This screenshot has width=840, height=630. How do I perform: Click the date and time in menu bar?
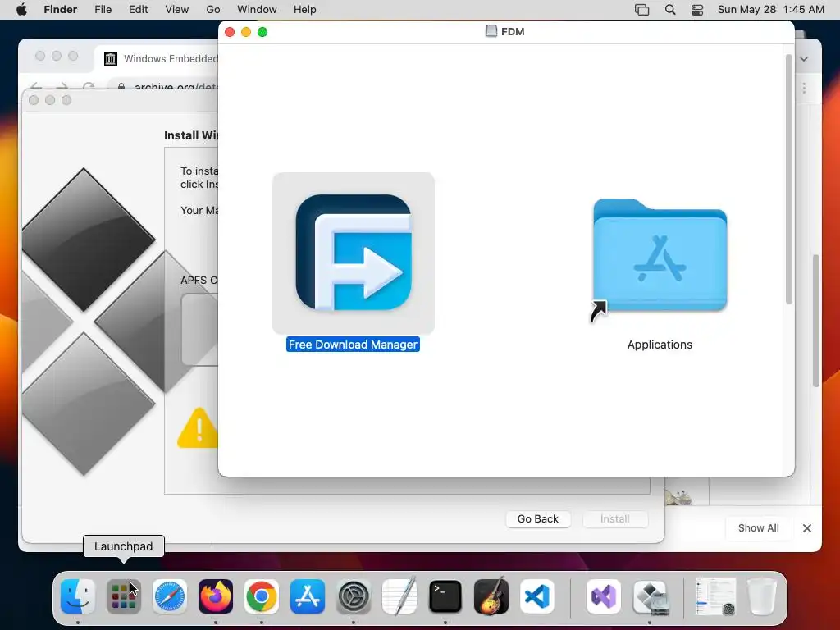pos(771,10)
